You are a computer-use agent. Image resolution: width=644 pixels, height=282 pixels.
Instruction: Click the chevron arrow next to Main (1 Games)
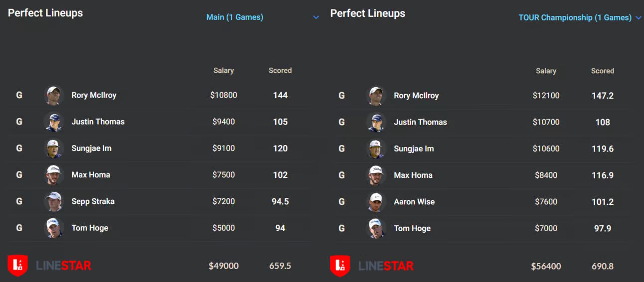click(316, 17)
